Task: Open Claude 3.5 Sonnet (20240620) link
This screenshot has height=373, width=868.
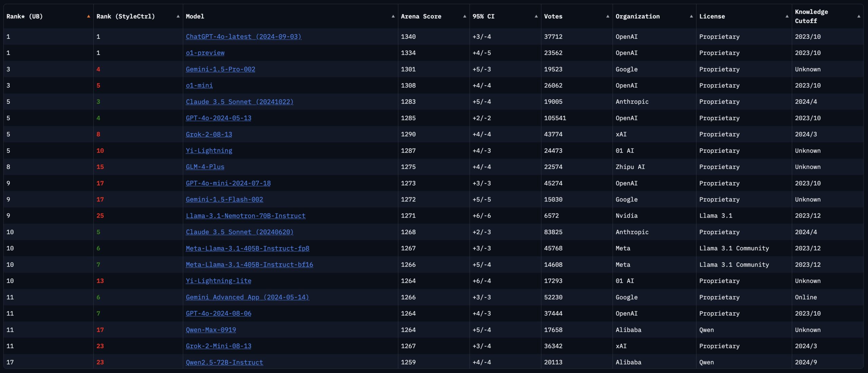Action: [x=239, y=232]
